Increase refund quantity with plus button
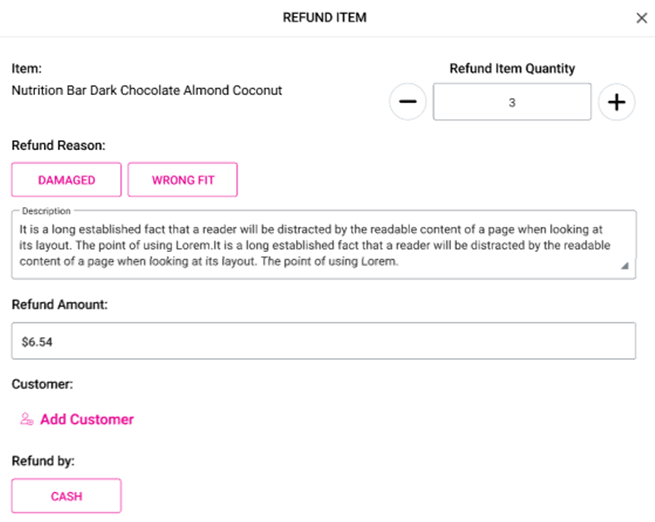Viewport: 655px width, 522px height. coord(617,102)
